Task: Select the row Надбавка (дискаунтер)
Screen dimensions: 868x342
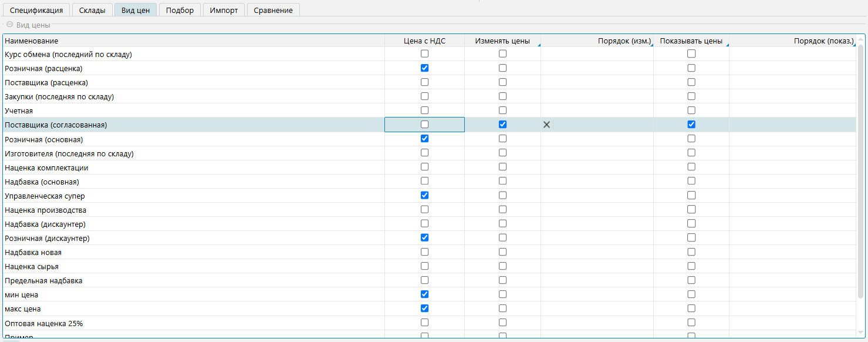Action: [x=429, y=223]
